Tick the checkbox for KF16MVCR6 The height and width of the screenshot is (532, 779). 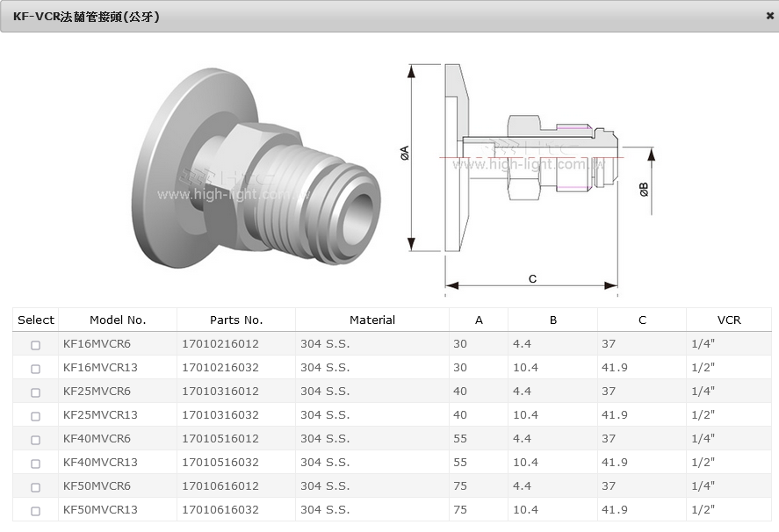coord(35,345)
